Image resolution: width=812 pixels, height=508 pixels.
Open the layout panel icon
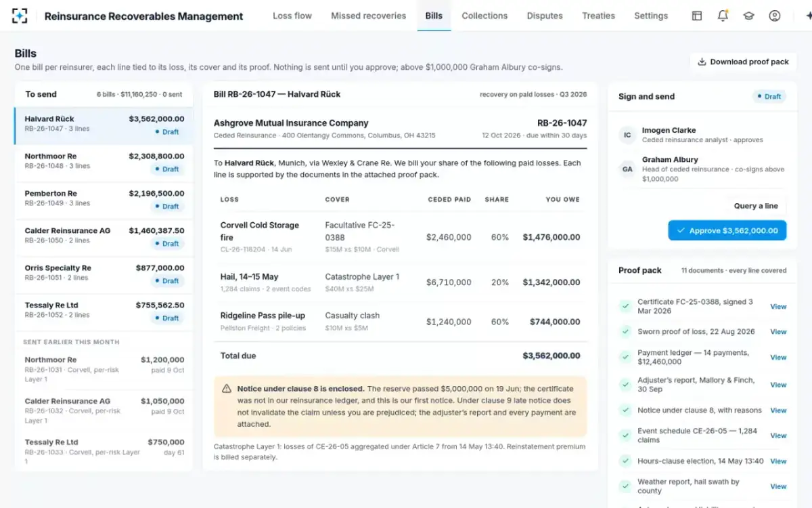697,16
